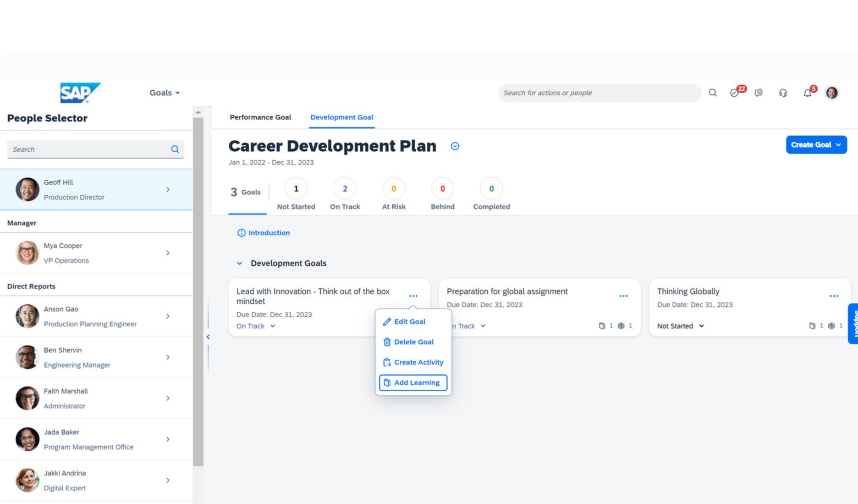Open the three-dot menu on Thinking Globally card

tap(834, 296)
